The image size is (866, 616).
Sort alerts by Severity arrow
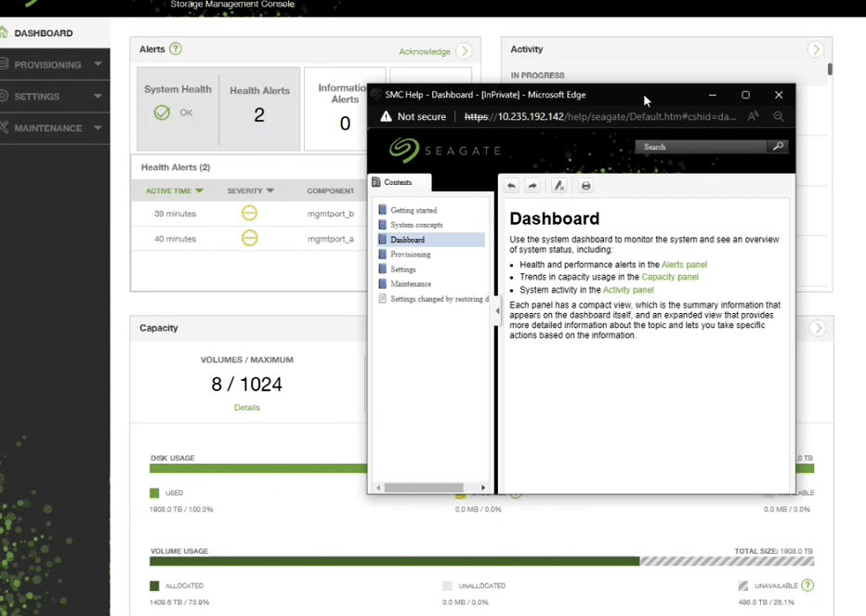click(x=270, y=190)
